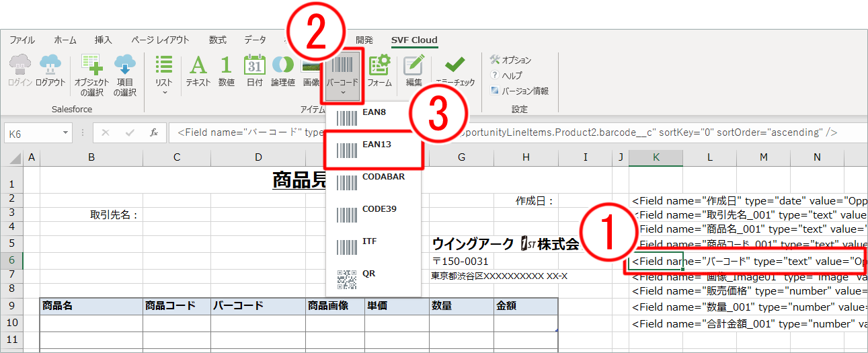
Task: Switch to the ホーム tab
Action: tap(65, 40)
